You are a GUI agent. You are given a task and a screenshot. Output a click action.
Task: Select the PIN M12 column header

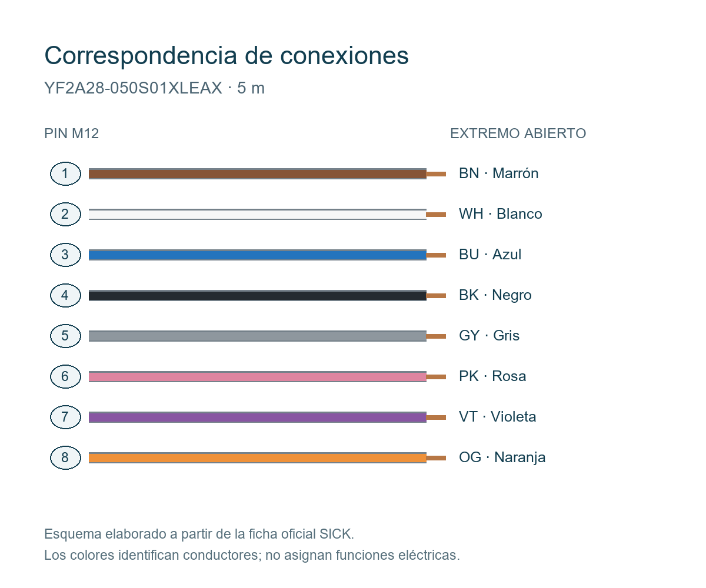[x=72, y=133]
